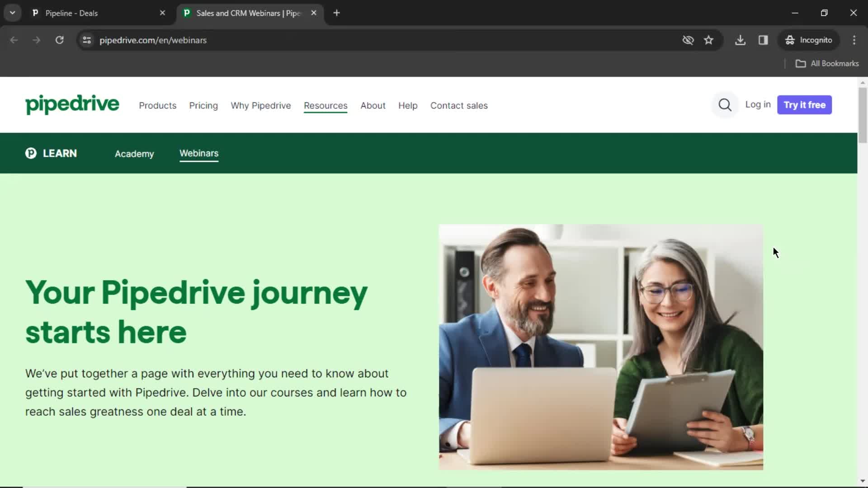The width and height of the screenshot is (868, 488).
Task: Toggle the browser side panel
Action: [763, 40]
